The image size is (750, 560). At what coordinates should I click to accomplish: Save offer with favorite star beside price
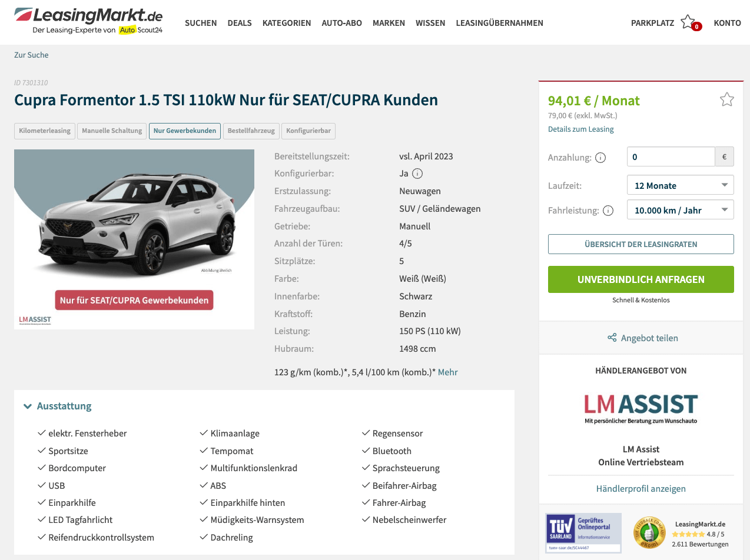[726, 99]
